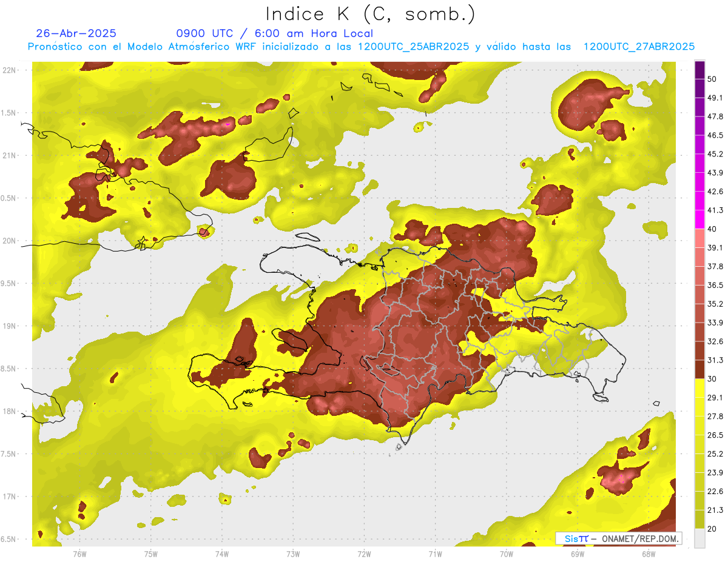Click the '42.6' value on the color scale
Image resolution: width=728 pixels, height=562 pixels.
(715, 192)
